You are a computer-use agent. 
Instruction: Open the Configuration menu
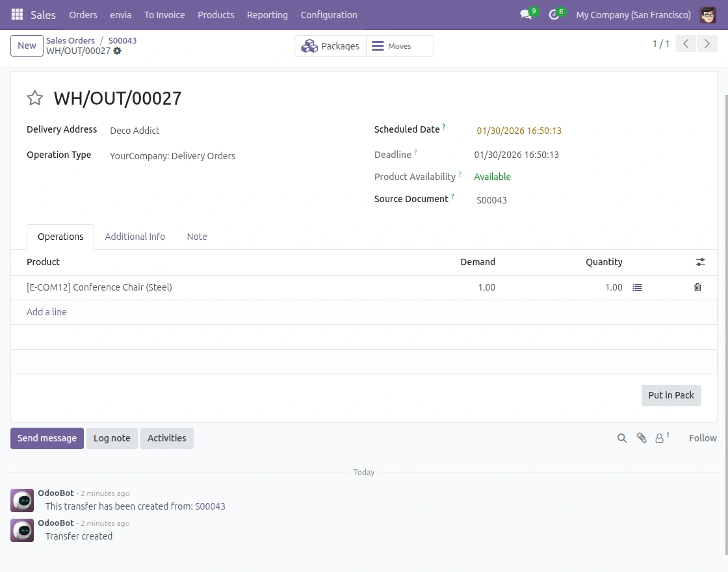click(329, 15)
